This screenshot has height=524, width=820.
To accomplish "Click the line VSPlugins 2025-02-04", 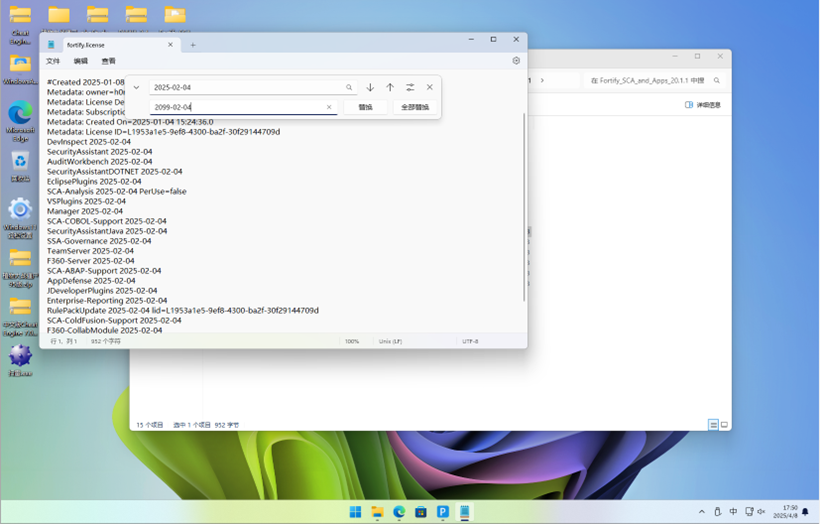I will coord(86,201).
